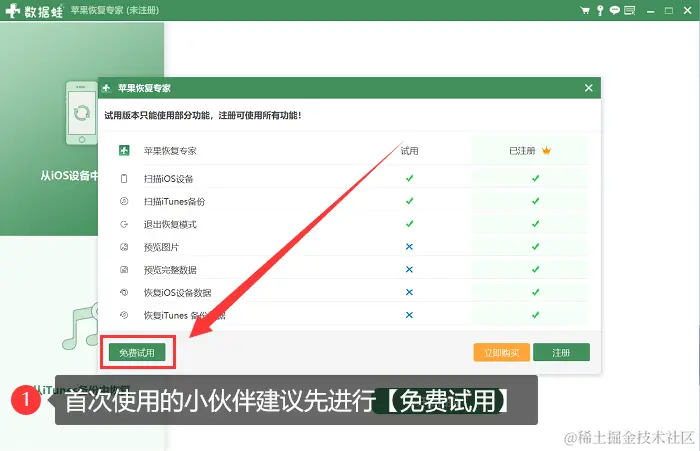Click the green 注册 register button
The width and height of the screenshot is (700, 451).
pyautogui.click(x=561, y=352)
